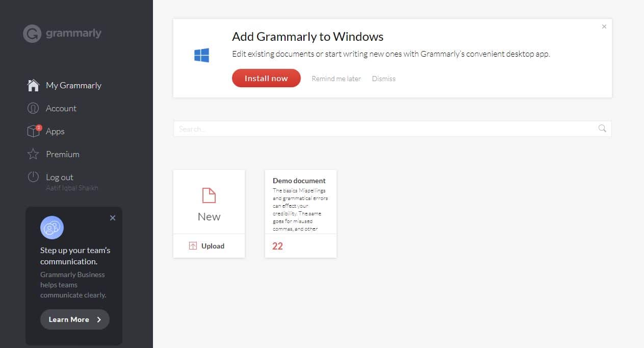This screenshot has height=348, width=644.
Task: Click the new document page icon
Action: click(x=209, y=195)
